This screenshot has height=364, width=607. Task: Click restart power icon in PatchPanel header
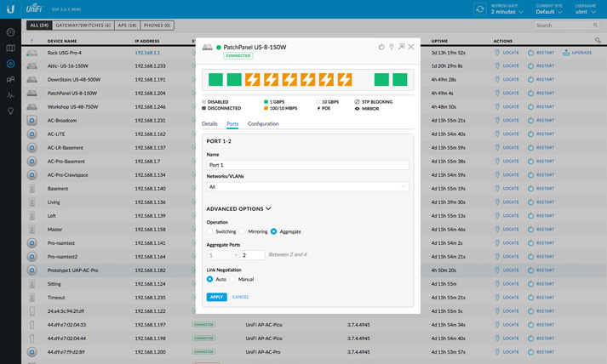(x=381, y=47)
